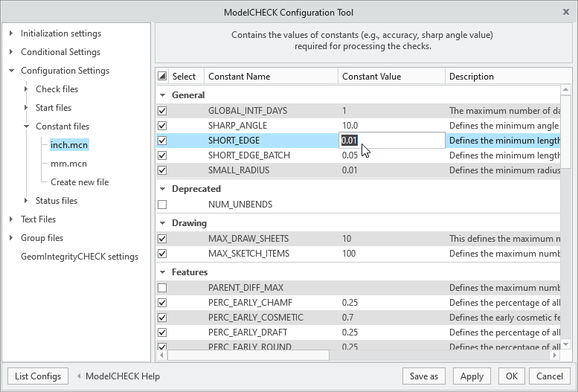Viewport: 578px width, 392px height.
Task: Collapse the Drawing group
Action: pos(162,223)
